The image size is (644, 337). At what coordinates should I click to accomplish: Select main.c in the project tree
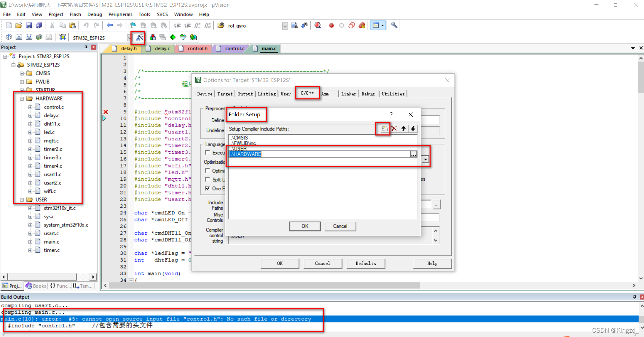pos(51,242)
